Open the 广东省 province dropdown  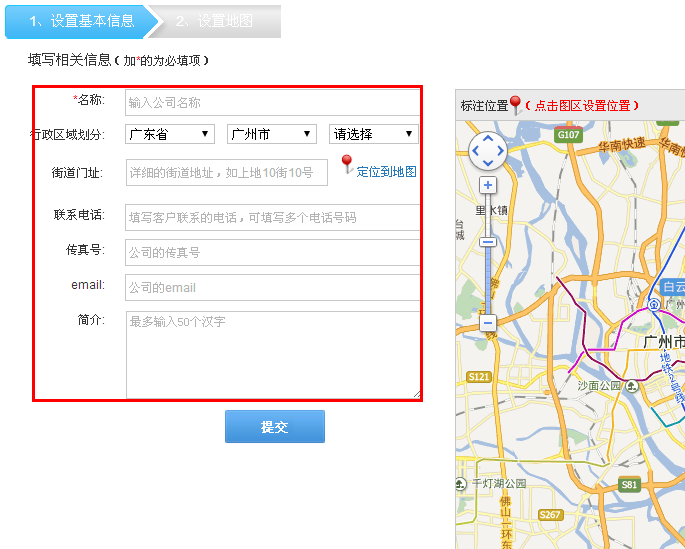(170, 134)
